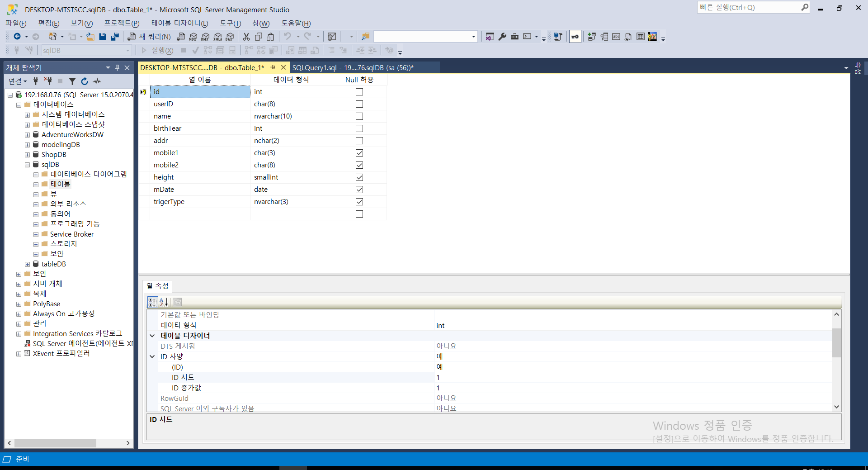Click the 새 쿼리(N) button
The image size is (868, 470).
(x=150, y=37)
